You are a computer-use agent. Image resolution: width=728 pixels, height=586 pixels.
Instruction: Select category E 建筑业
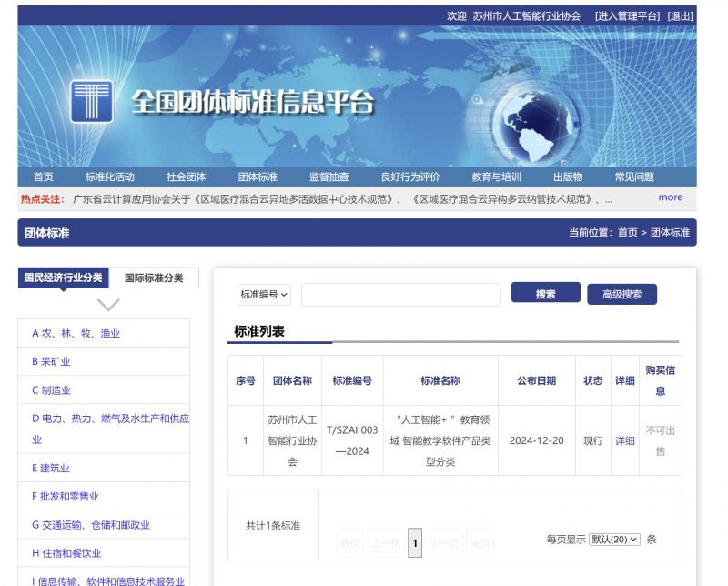(x=51, y=468)
